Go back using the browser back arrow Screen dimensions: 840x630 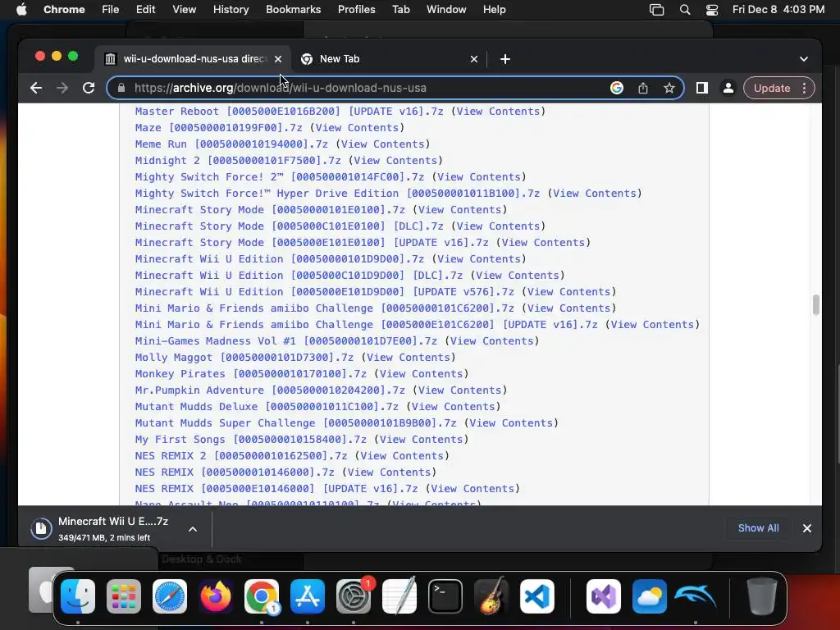pyautogui.click(x=36, y=88)
